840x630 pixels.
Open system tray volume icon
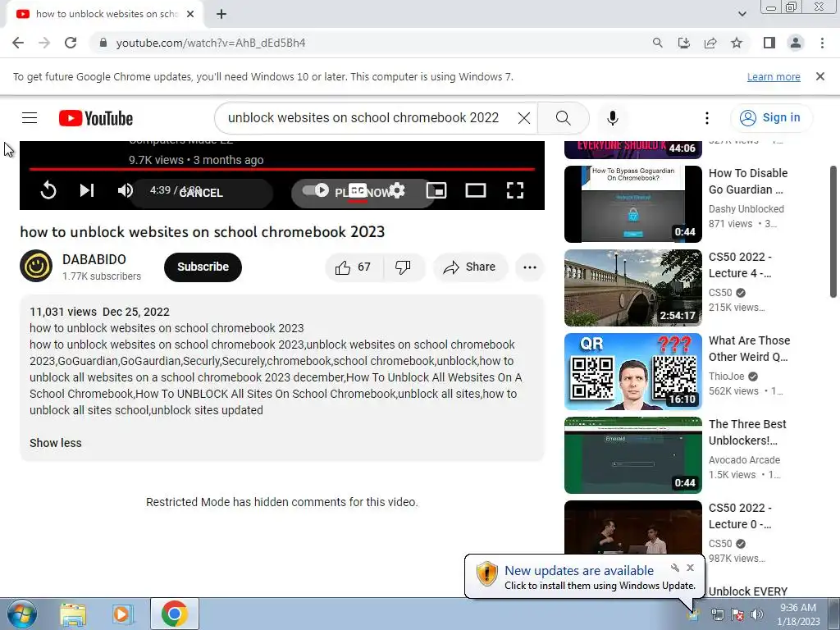pyautogui.click(x=756, y=615)
